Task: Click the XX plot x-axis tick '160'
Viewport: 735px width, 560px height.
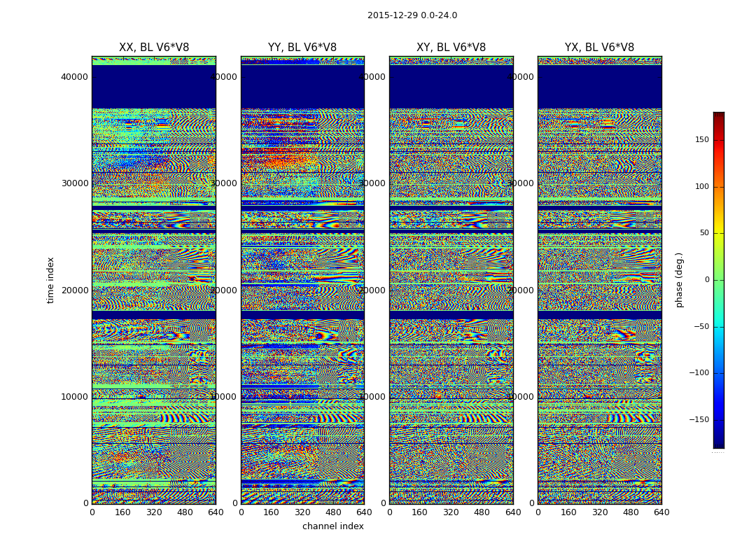Action: pos(122,512)
